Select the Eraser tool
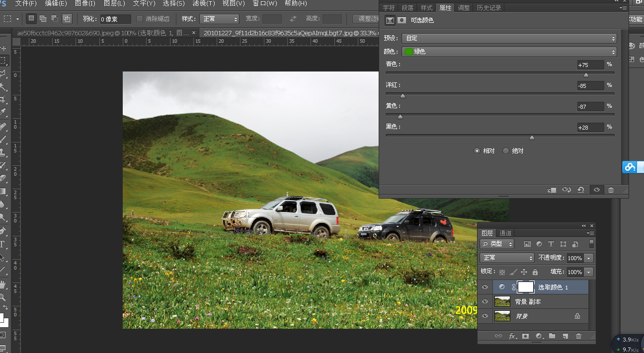The image size is (644, 353). pos(3,178)
